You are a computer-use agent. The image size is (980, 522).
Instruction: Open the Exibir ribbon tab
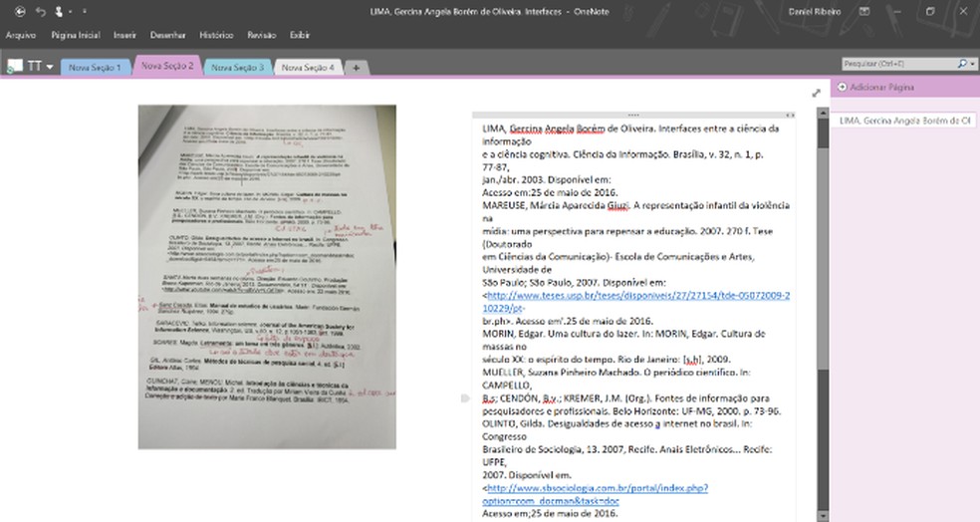300,35
